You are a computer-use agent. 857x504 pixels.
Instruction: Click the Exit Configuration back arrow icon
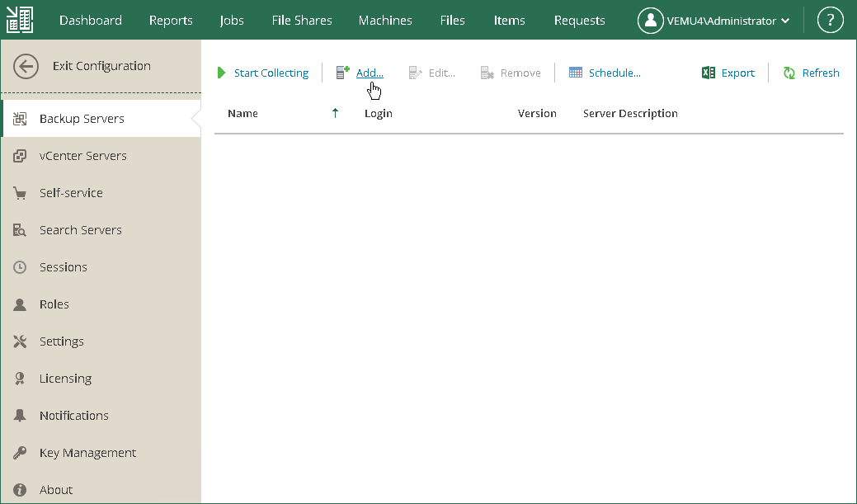click(26, 66)
